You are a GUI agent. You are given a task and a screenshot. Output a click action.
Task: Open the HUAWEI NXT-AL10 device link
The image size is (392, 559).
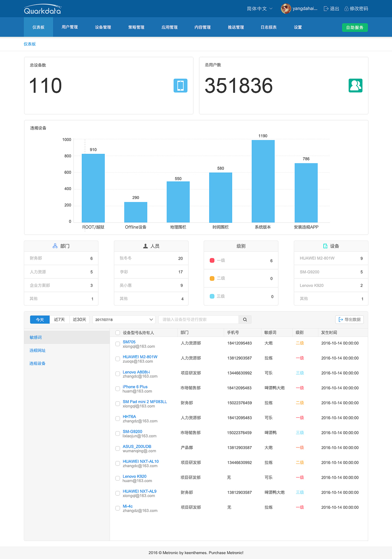[141, 461]
